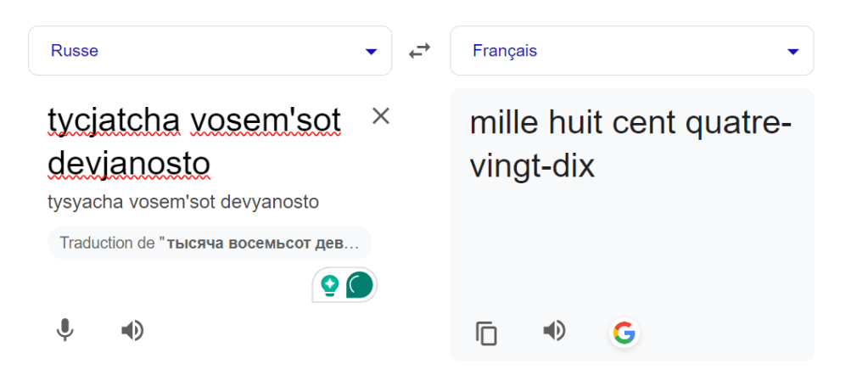Swap the source and target languages
Viewport: 868px width, 381px height.
pos(420,51)
